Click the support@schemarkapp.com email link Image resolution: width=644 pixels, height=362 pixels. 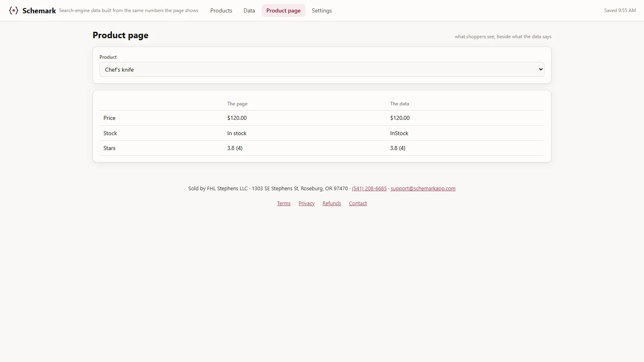point(423,188)
